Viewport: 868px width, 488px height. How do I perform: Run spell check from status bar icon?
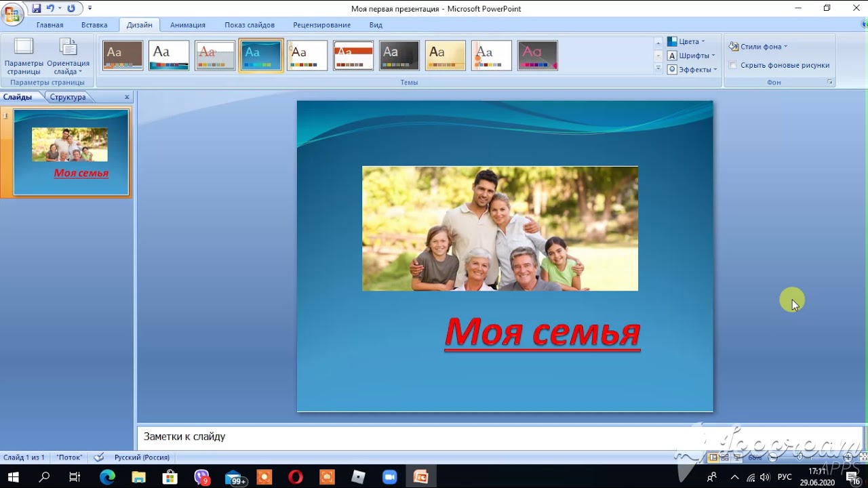click(x=99, y=457)
